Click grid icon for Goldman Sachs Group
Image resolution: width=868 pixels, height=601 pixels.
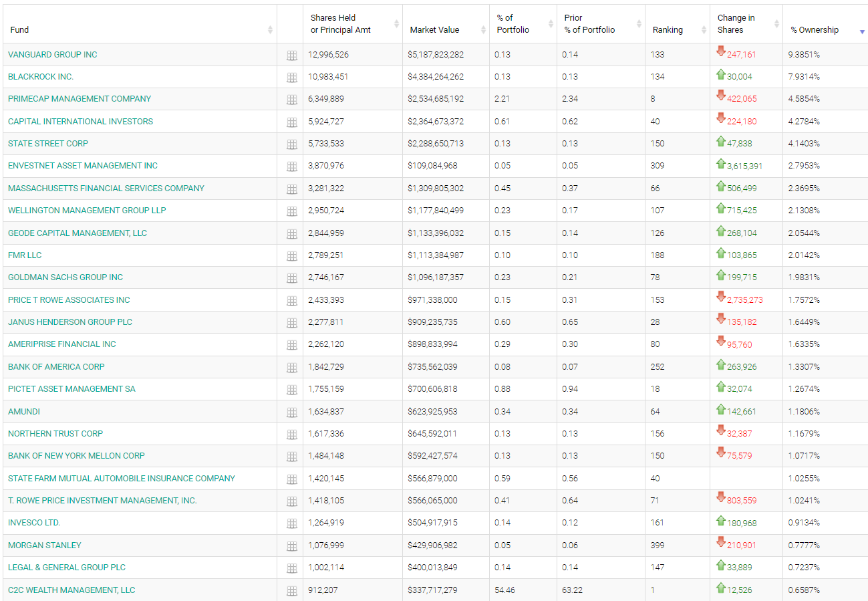pyautogui.click(x=291, y=278)
